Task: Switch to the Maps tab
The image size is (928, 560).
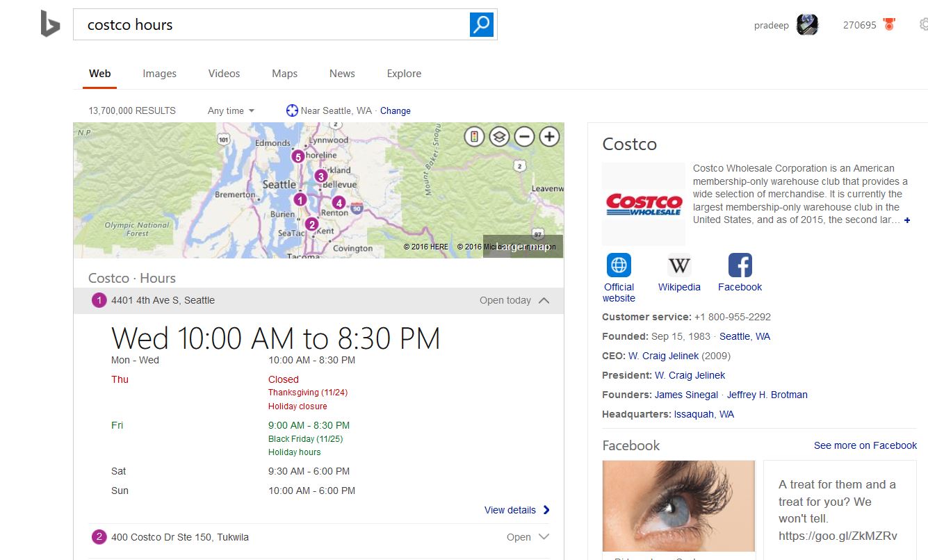Action: [284, 74]
